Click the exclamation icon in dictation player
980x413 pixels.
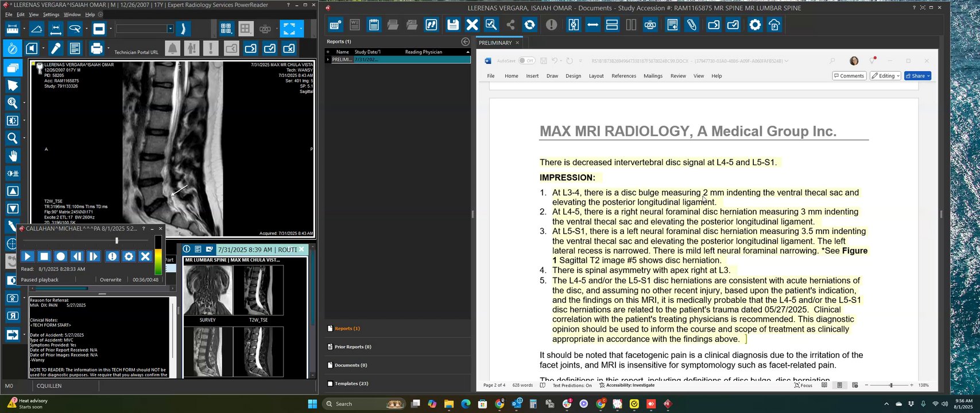click(112, 256)
